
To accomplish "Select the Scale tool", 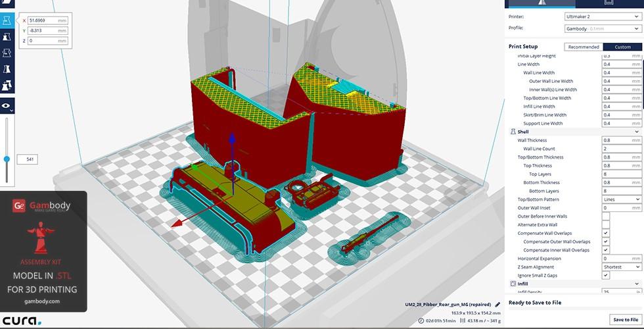I will pos(7,38).
